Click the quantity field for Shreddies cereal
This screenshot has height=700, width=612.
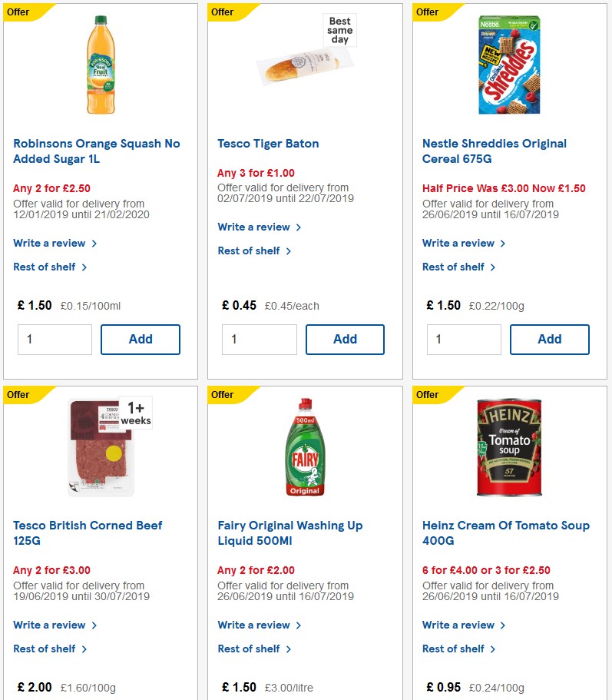click(464, 339)
